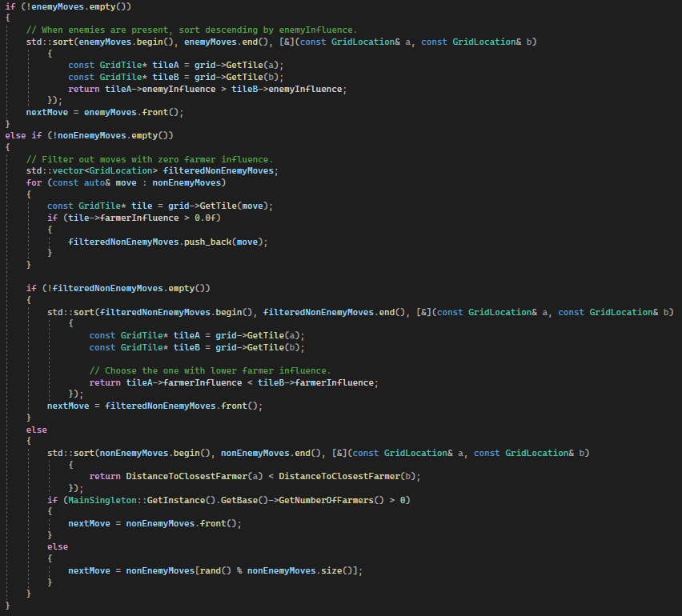Click 'std::sort(filteredNonEnemyMoves.begin()' line
682x616 pixels.
[x=360, y=312]
